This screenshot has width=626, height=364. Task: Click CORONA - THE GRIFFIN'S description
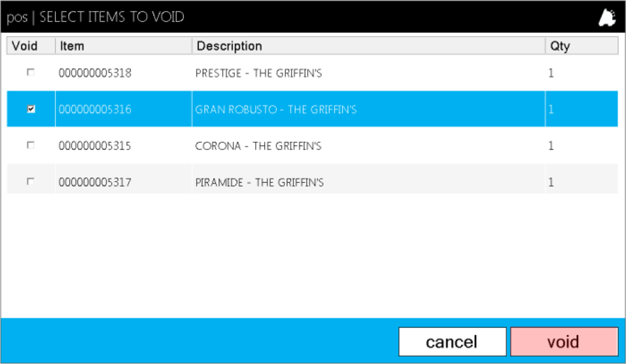(258, 146)
